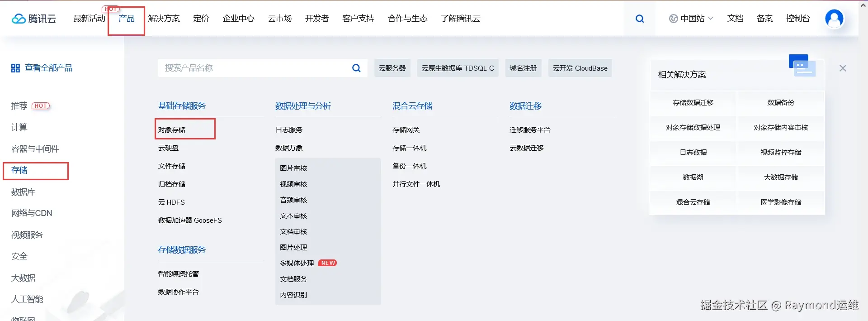Click 查看全部产品 link
Screen dimensions: 868x321
[49, 68]
